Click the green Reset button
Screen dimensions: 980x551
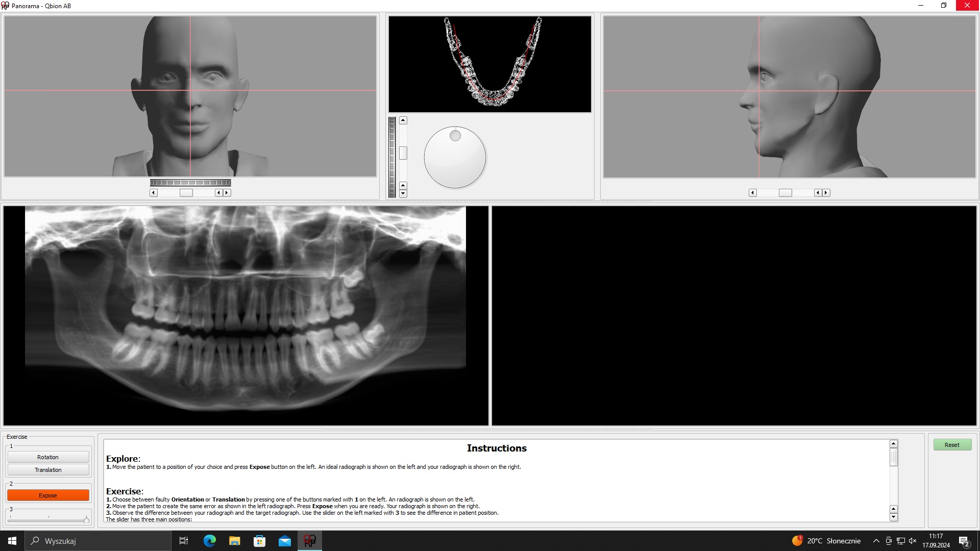pos(952,445)
